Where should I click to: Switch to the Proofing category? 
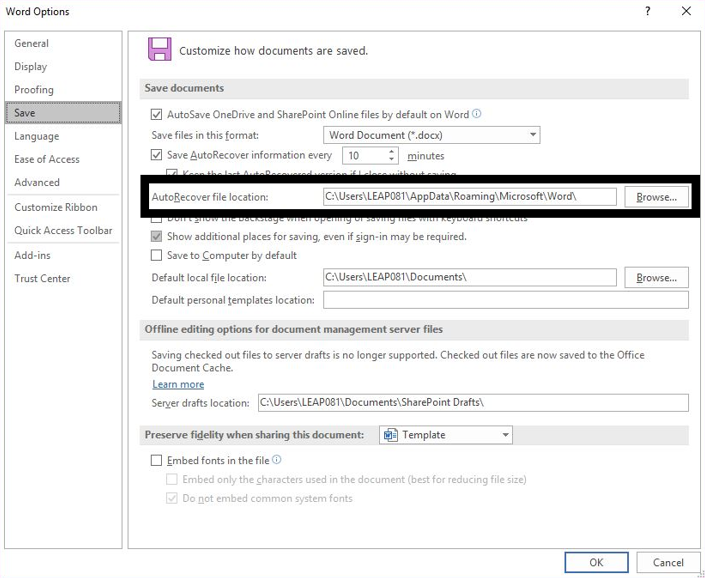point(34,90)
